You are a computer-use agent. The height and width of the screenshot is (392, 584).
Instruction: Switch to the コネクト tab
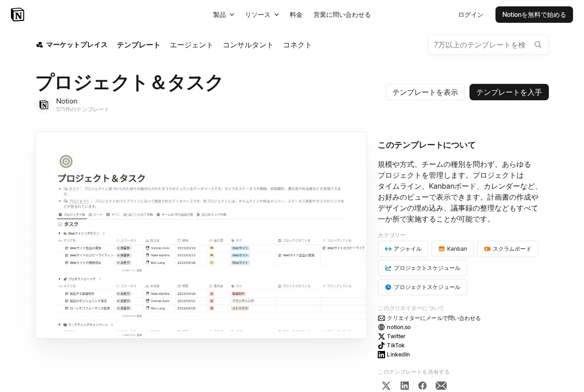tap(297, 45)
